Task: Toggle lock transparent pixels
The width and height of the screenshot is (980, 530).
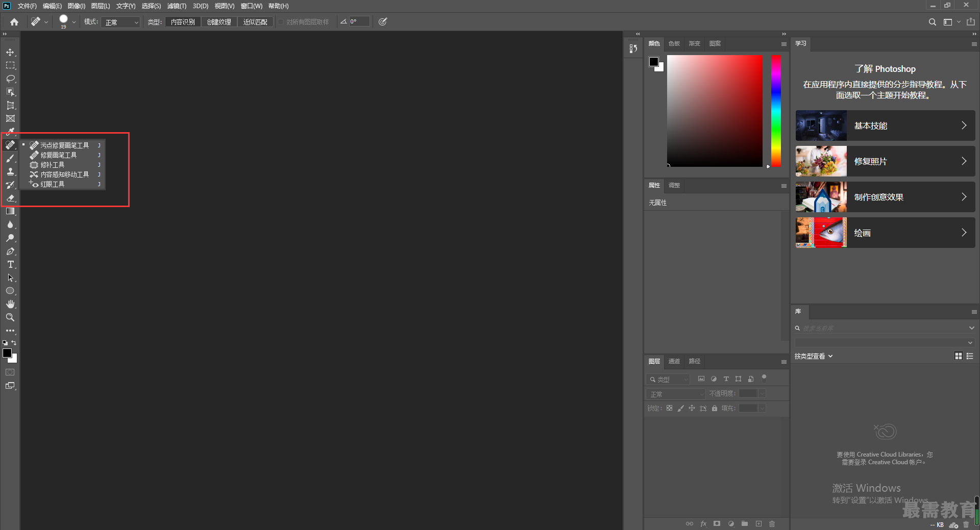Action: pos(669,408)
